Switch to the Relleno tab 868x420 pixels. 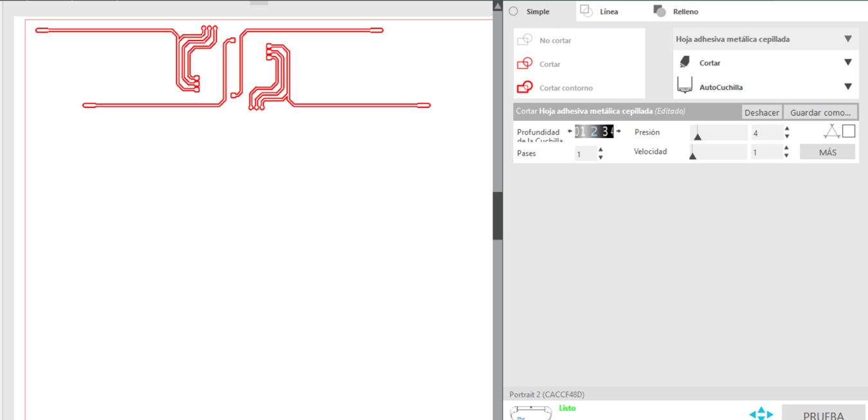[x=676, y=11]
